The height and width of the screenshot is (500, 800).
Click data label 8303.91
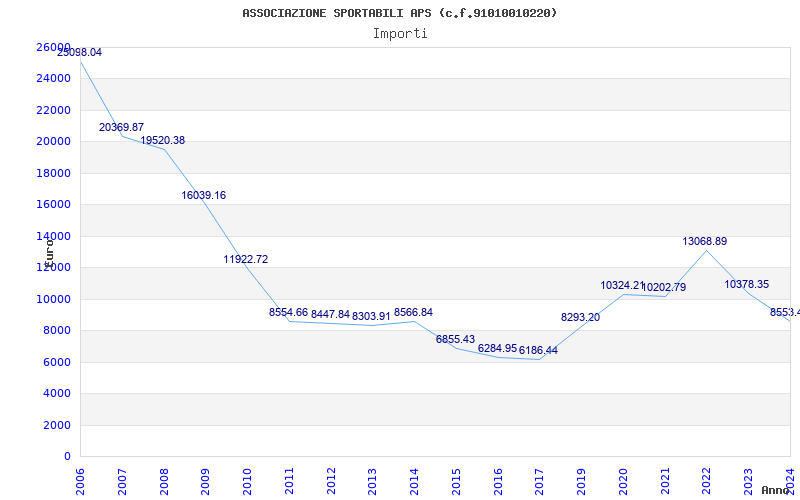(371, 316)
